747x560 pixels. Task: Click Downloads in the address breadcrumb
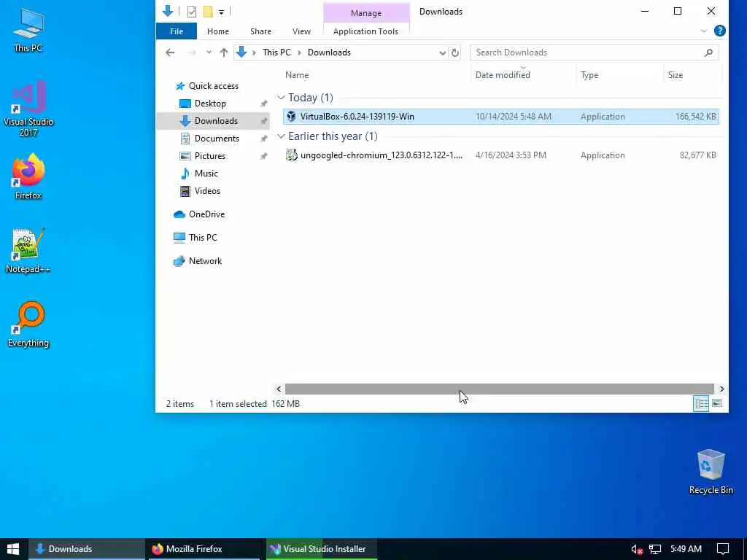pos(329,52)
